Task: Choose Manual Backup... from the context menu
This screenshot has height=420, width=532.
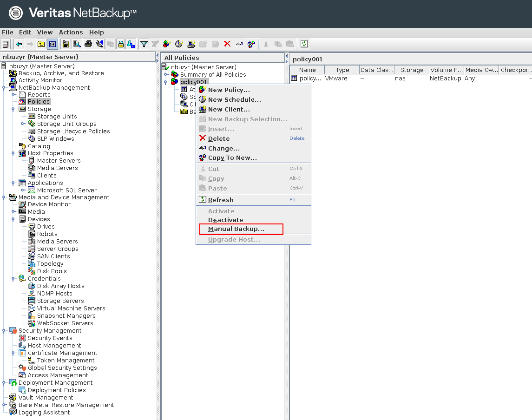Action: click(x=253, y=229)
